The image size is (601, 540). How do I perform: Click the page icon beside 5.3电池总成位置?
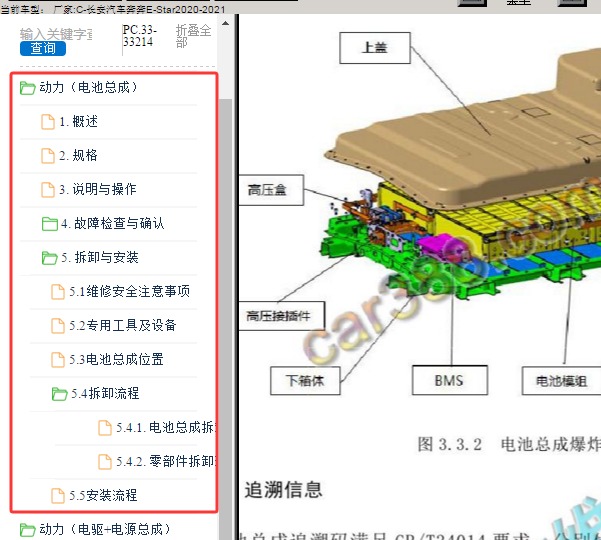(58, 359)
